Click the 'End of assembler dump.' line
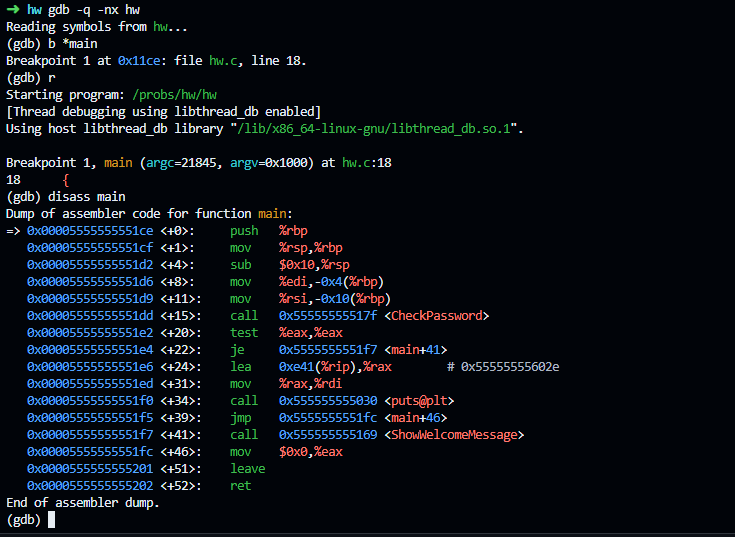This screenshot has height=537, width=735. click(x=83, y=503)
